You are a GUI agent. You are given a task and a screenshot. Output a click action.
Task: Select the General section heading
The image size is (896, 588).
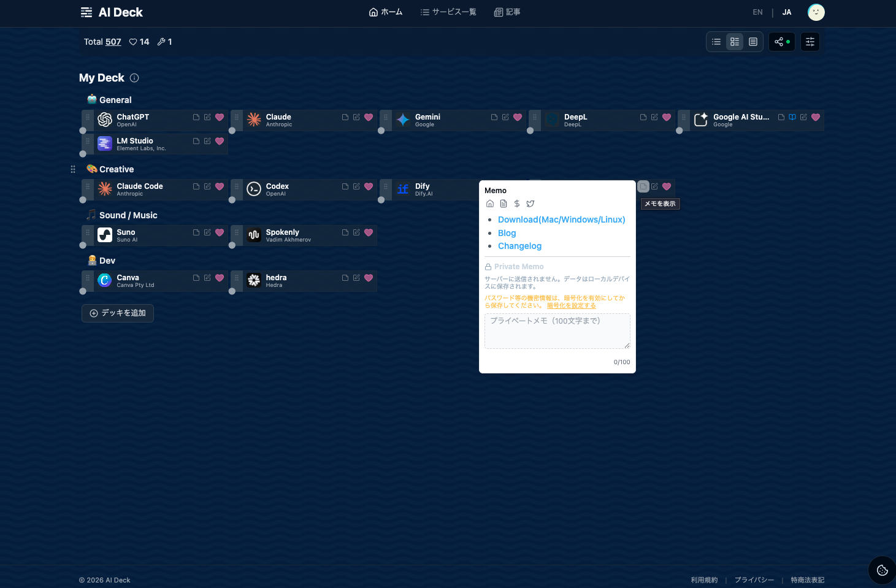coord(115,100)
